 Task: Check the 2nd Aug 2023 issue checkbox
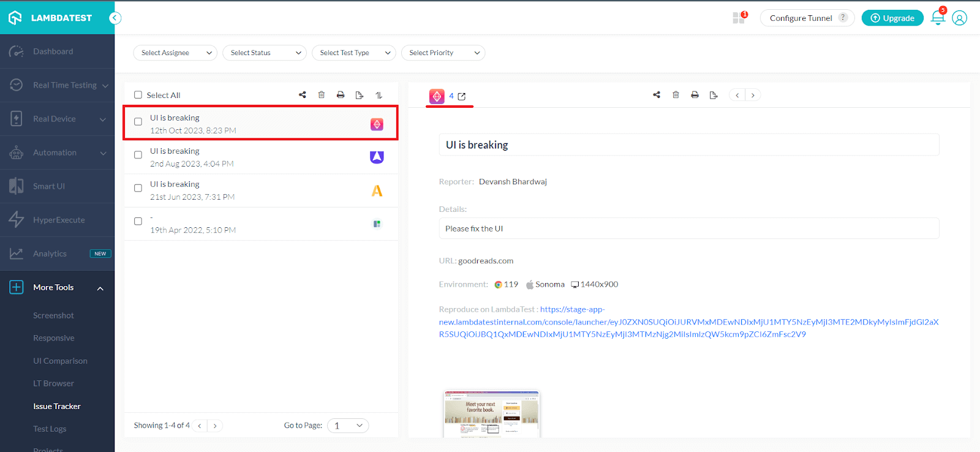(138, 155)
